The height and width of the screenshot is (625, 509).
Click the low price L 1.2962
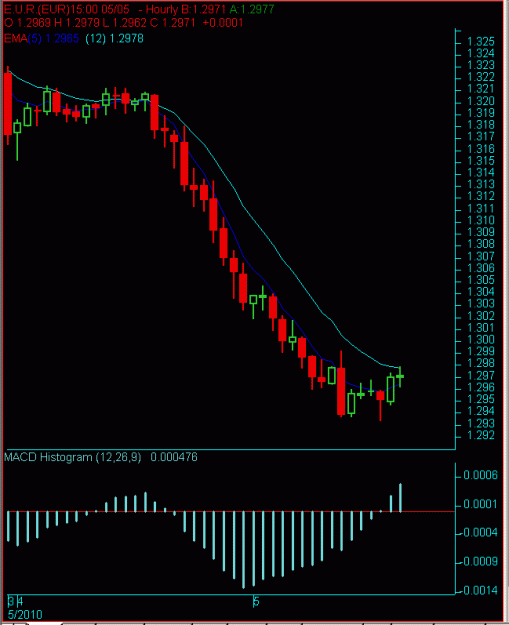point(125,23)
